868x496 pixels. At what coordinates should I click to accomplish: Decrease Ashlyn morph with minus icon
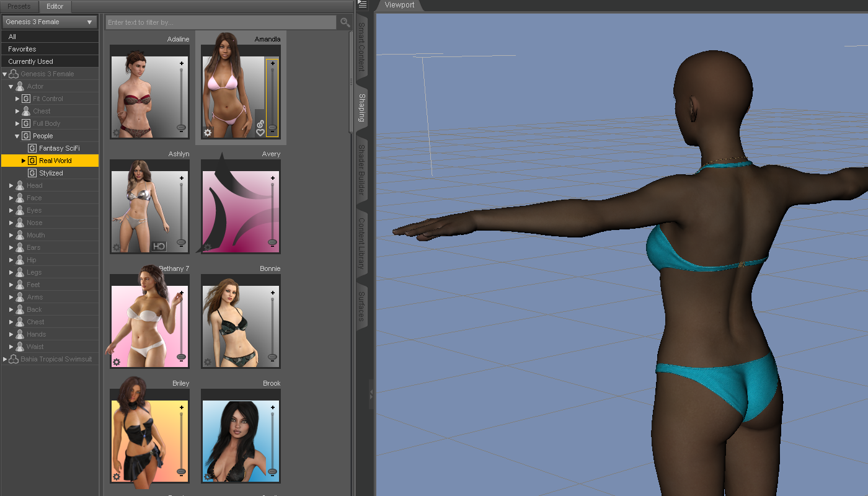coord(182,247)
